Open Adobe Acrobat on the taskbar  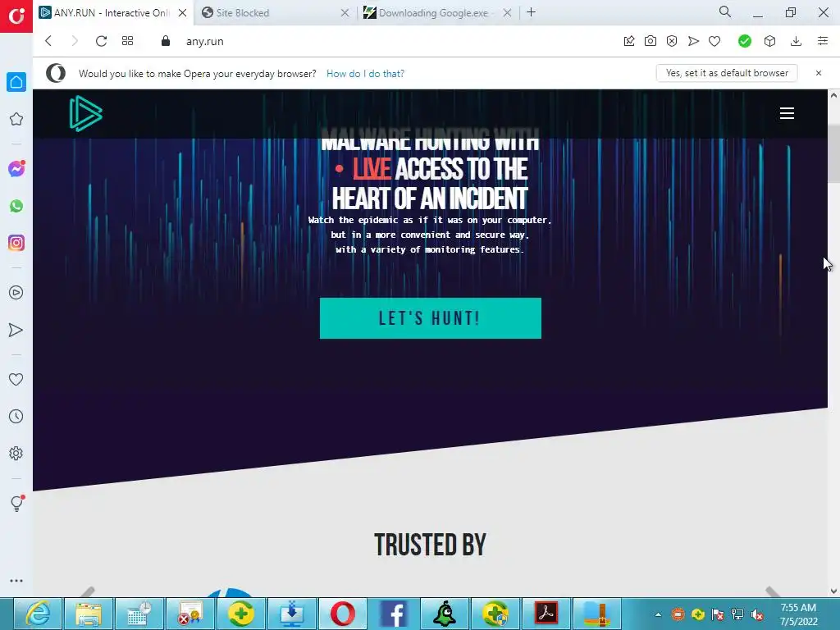click(x=546, y=614)
